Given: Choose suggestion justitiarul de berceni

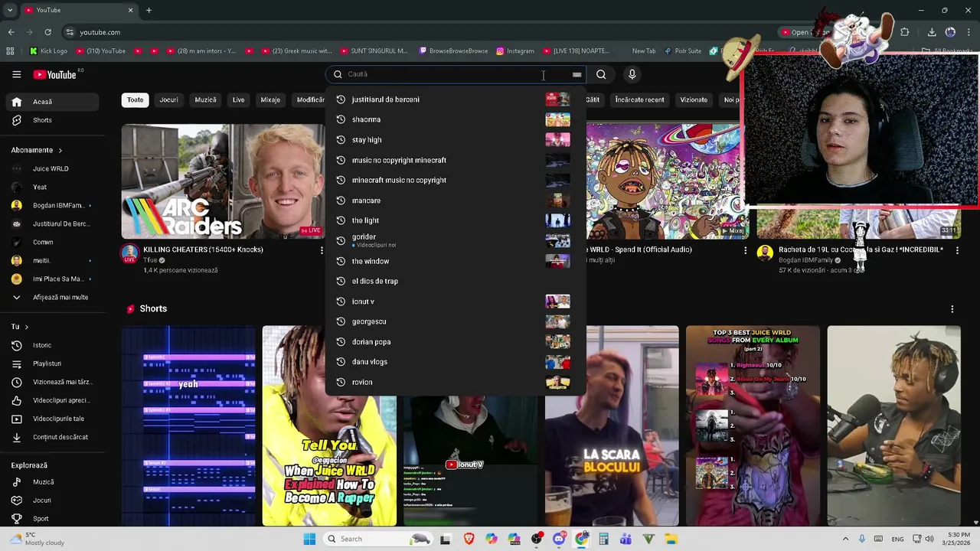Looking at the screenshot, I should pos(456,99).
